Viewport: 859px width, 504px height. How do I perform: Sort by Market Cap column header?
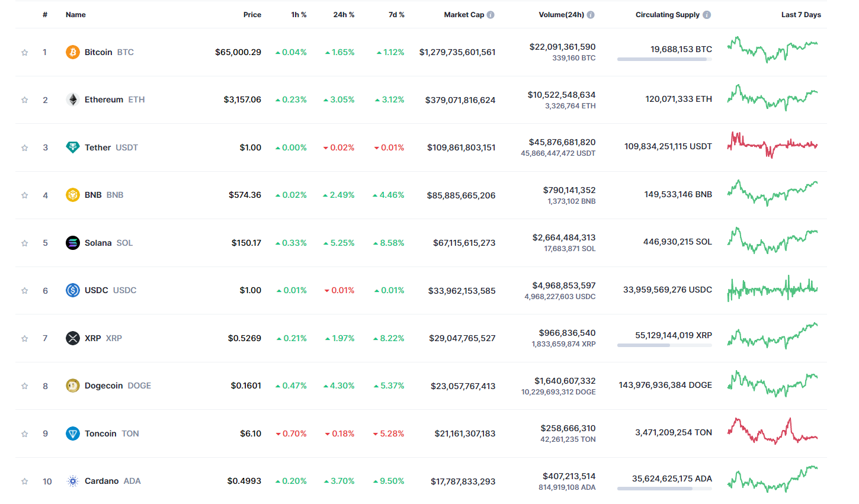tap(464, 15)
